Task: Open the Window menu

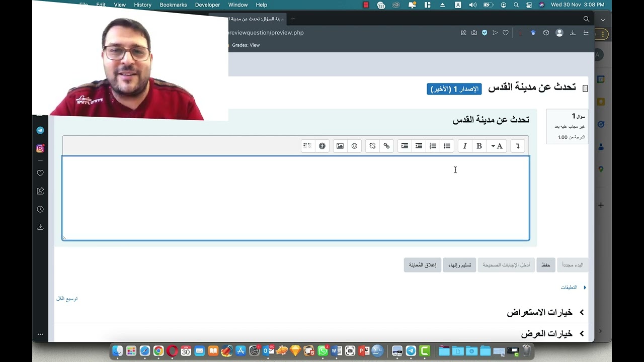Action: point(238,5)
